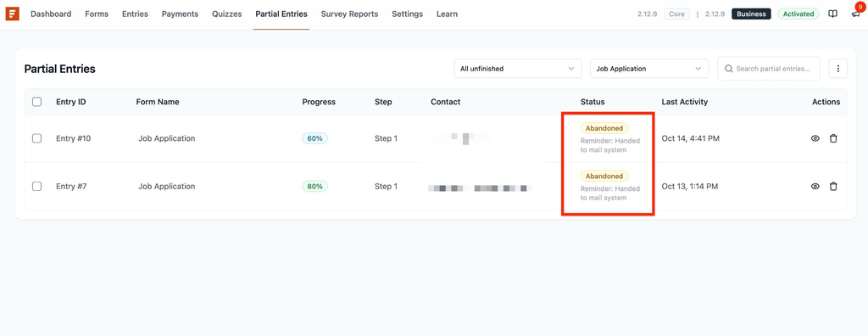The image size is (868, 336).
Task: Click Job Application in Entry #10 row
Action: click(x=167, y=138)
